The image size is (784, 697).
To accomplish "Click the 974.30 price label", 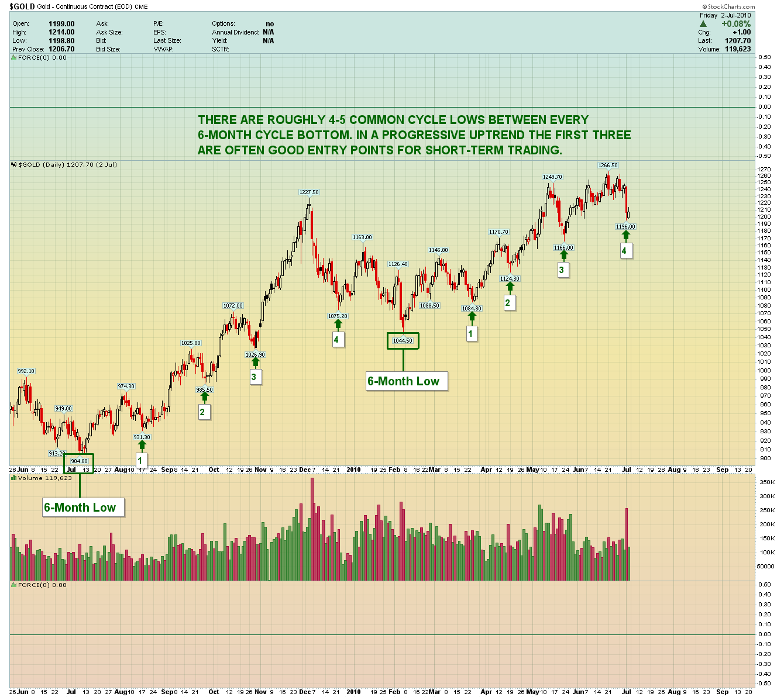I will [126, 387].
